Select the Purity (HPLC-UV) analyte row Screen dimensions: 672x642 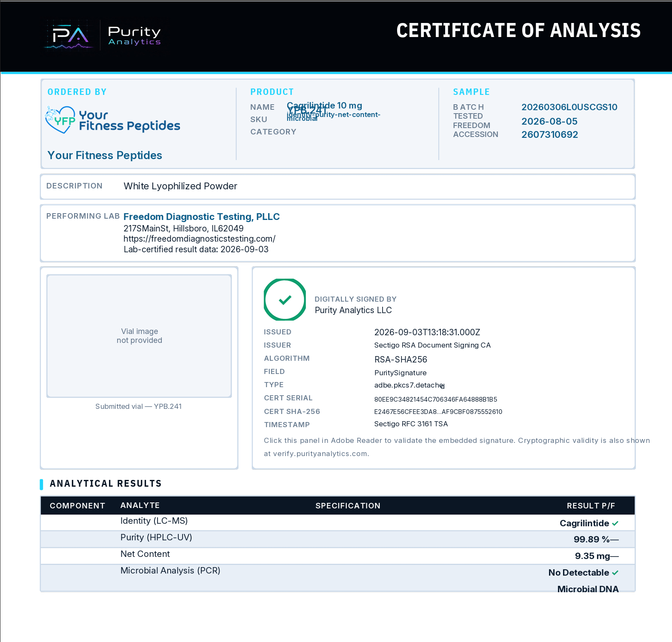point(337,539)
